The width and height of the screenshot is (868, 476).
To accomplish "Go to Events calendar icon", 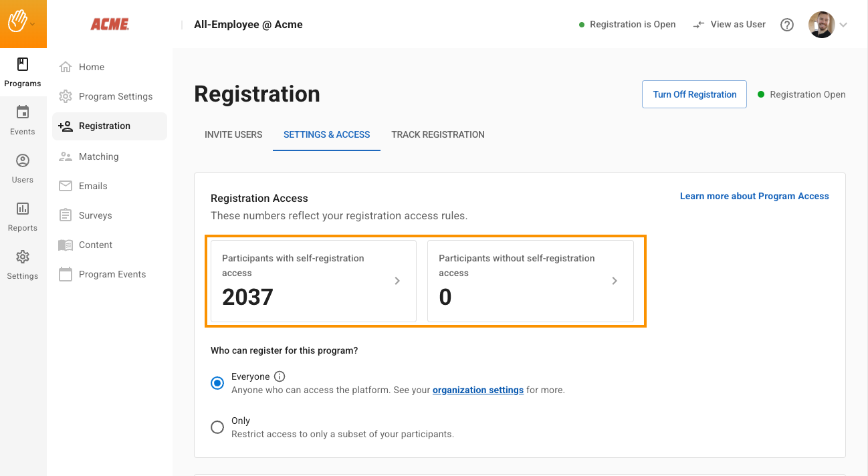I will pos(23,112).
